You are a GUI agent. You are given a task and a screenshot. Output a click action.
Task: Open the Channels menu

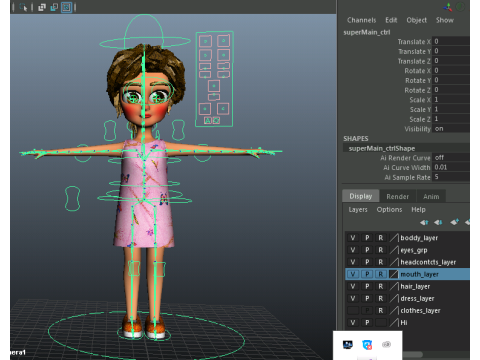click(361, 20)
